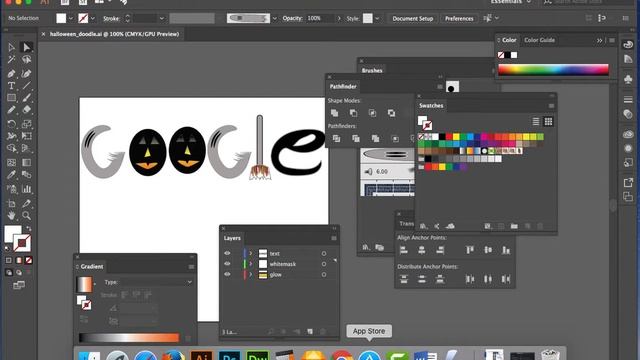Select the Rotate tool
This screenshot has width=640, height=360.
tap(11, 124)
